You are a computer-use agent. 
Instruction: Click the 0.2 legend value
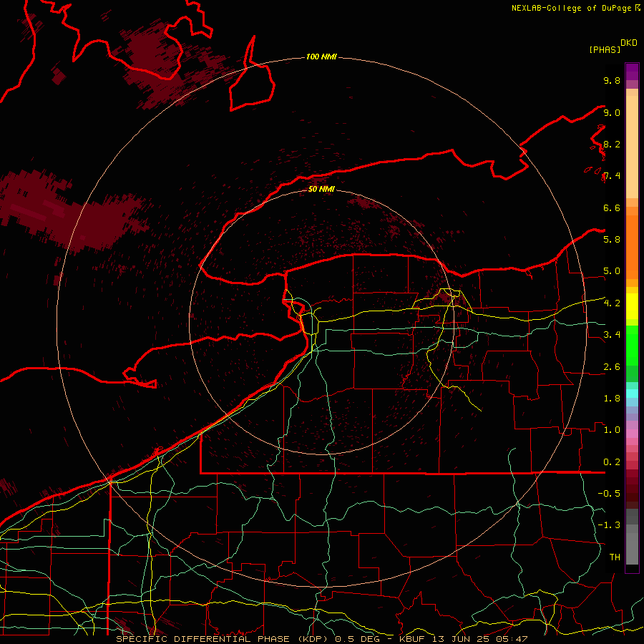coord(612,462)
